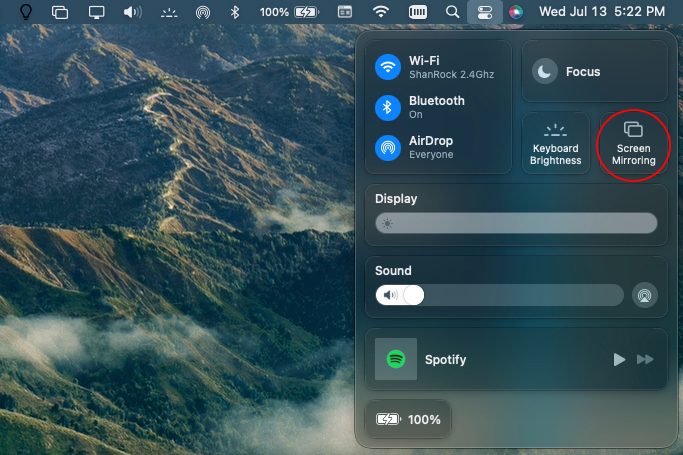Toggle Focus moon icon
683x455 pixels.
pyautogui.click(x=544, y=71)
